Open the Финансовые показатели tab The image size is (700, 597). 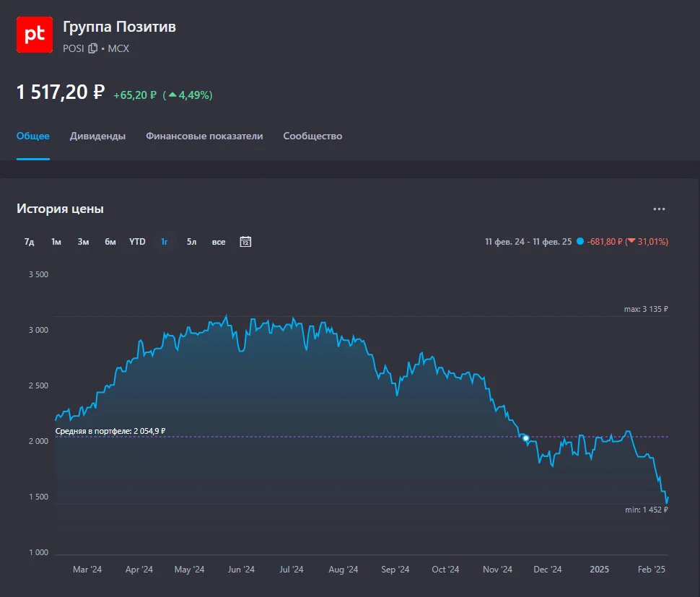[x=204, y=136]
